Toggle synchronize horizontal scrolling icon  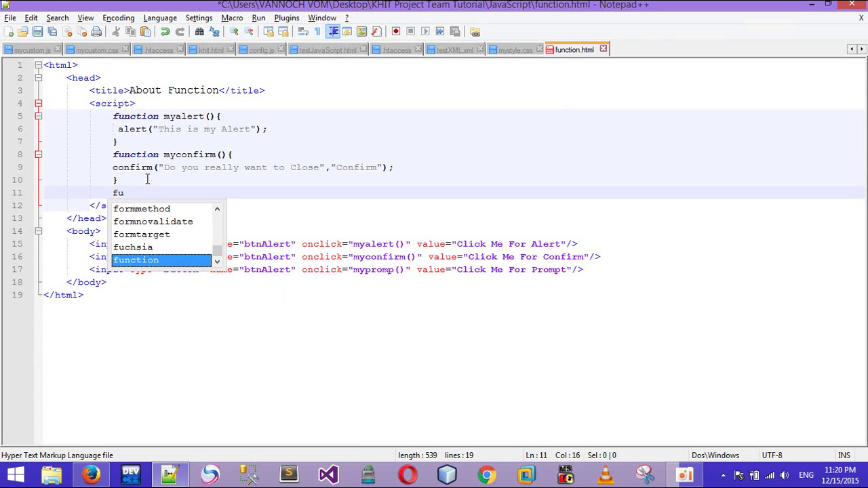tap(283, 31)
